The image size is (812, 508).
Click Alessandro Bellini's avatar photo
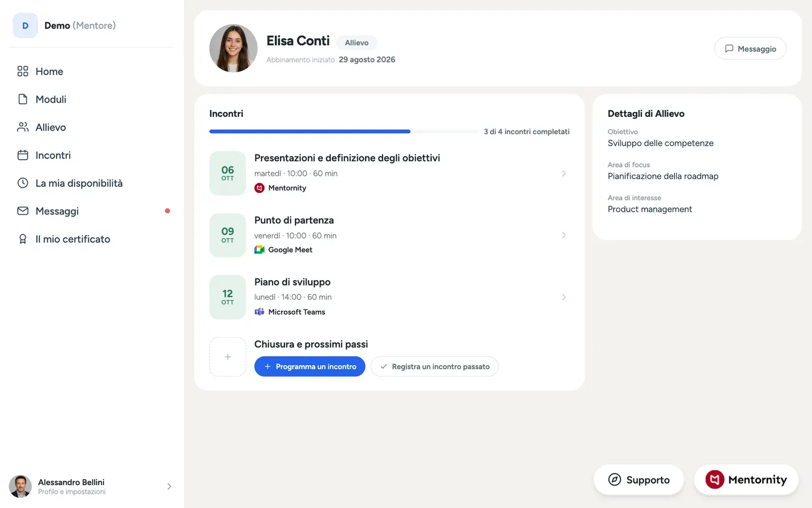click(x=20, y=487)
